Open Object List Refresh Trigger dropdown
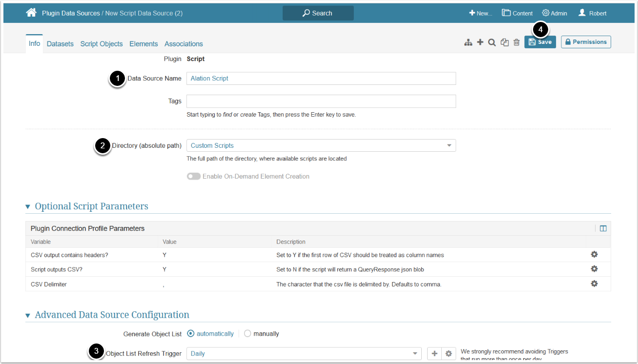The height and width of the screenshot is (364, 638). coord(304,353)
